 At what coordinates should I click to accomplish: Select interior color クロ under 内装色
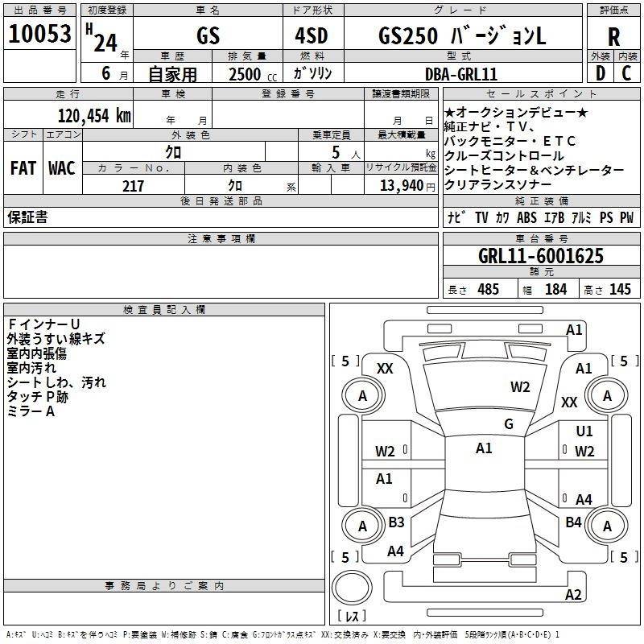click(x=235, y=186)
